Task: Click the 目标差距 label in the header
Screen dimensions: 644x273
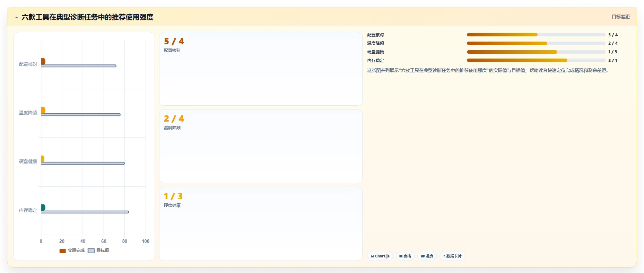Action: (x=620, y=17)
